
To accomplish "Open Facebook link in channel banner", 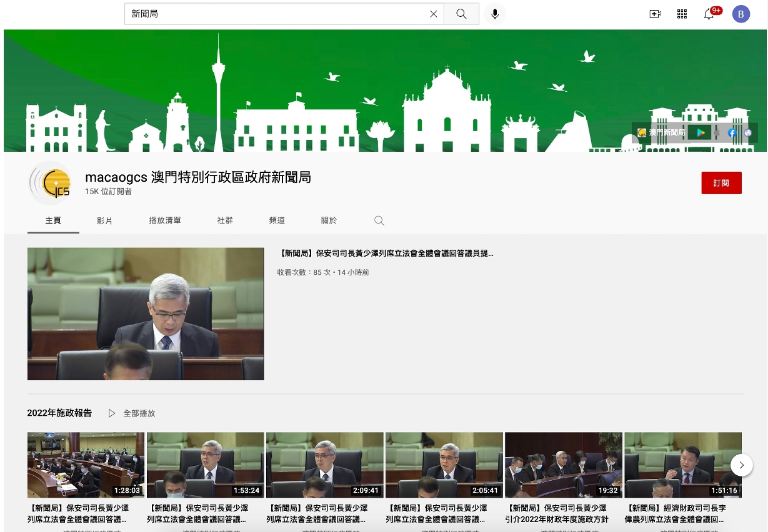I will pos(732,132).
